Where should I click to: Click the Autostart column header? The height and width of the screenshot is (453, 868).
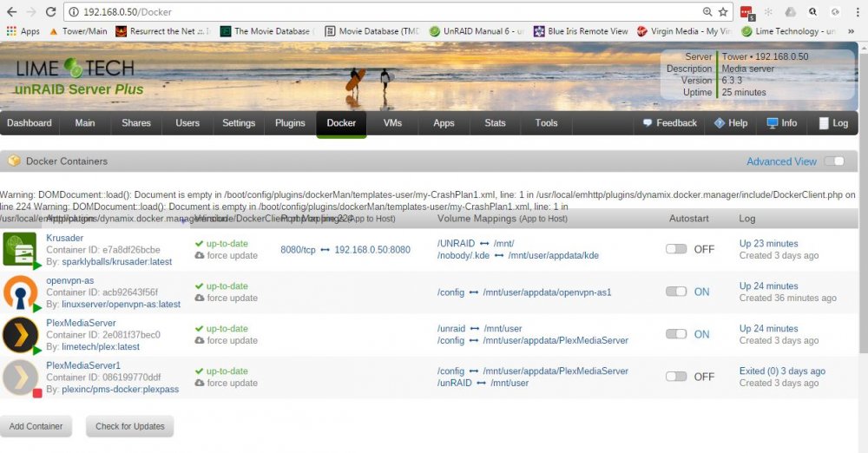[688, 218]
